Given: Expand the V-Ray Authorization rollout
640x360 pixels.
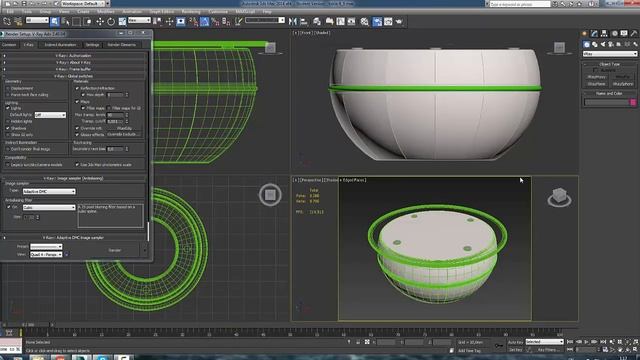Looking at the screenshot, I should tap(73, 56).
